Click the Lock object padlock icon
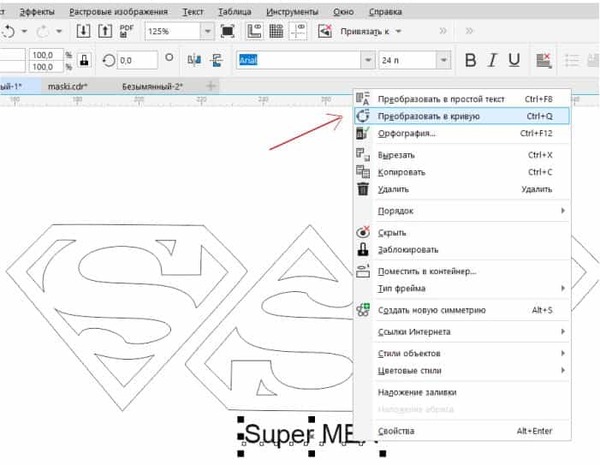The width and height of the screenshot is (600, 465). pos(363,249)
